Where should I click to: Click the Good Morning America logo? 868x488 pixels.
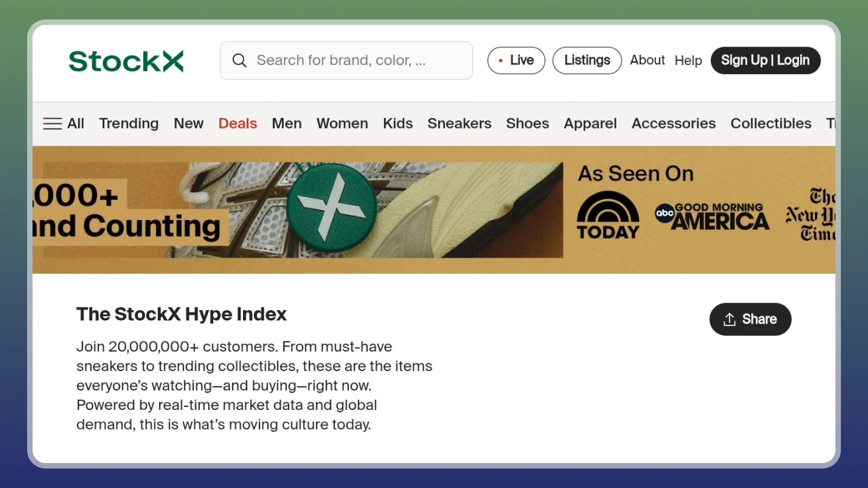pos(712,216)
